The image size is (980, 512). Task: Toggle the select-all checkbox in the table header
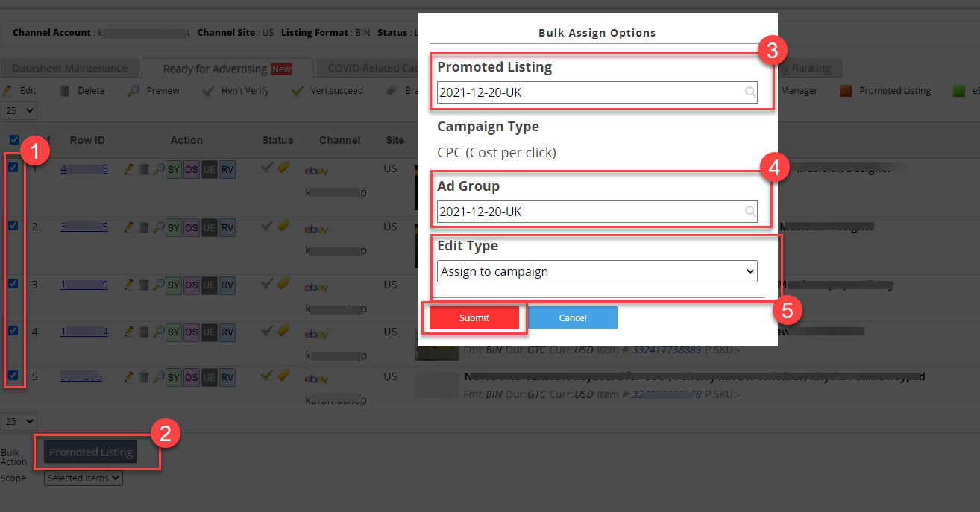pos(13,139)
